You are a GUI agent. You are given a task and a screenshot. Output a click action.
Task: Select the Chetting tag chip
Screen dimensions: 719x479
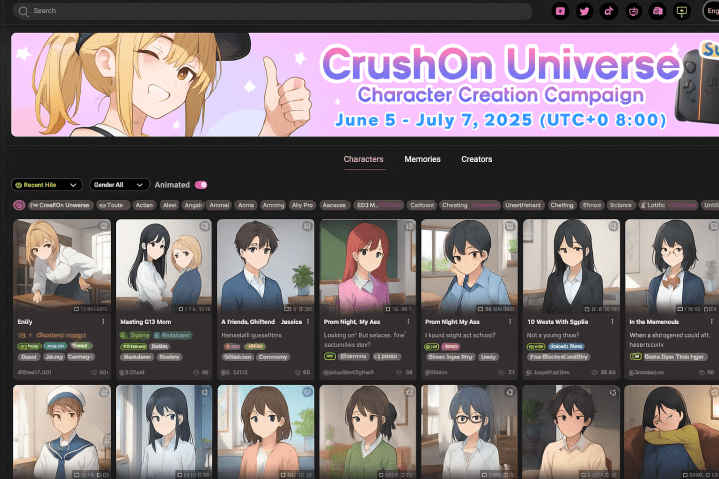pos(562,205)
